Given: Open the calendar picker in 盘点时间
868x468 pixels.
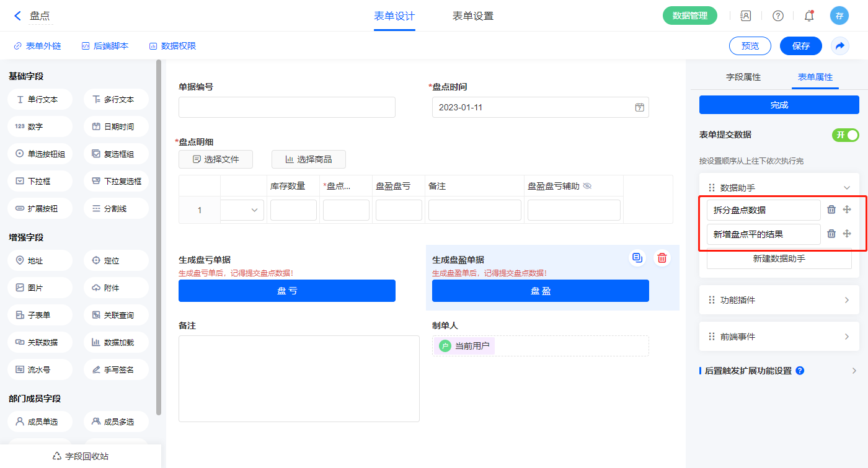Looking at the screenshot, I should pyautogui.click(x=639, y=107).
